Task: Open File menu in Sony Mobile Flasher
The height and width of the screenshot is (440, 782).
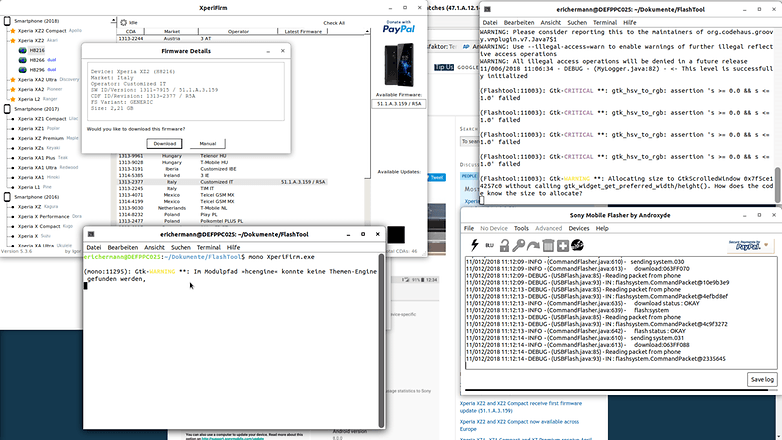Action: coord(469,228)
